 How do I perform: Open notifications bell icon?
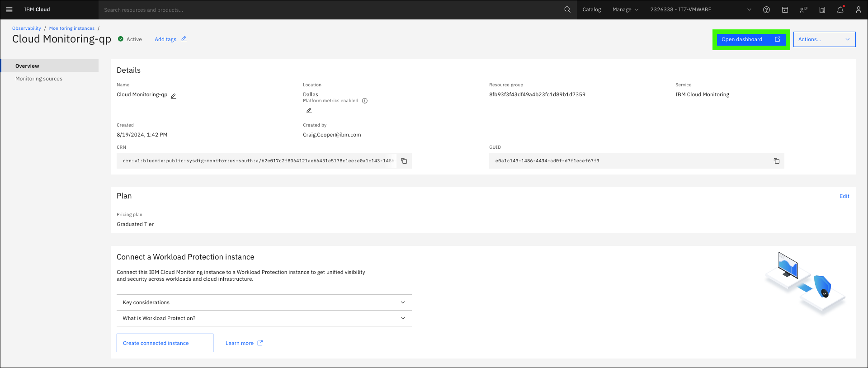click(x=840, y=9)
